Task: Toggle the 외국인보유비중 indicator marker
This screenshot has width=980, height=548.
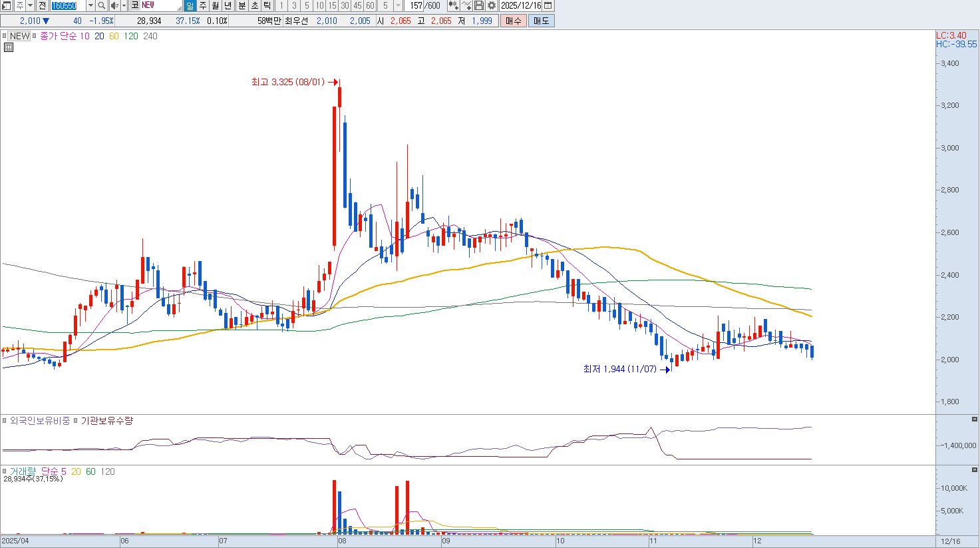Action: tap(5, 421)
